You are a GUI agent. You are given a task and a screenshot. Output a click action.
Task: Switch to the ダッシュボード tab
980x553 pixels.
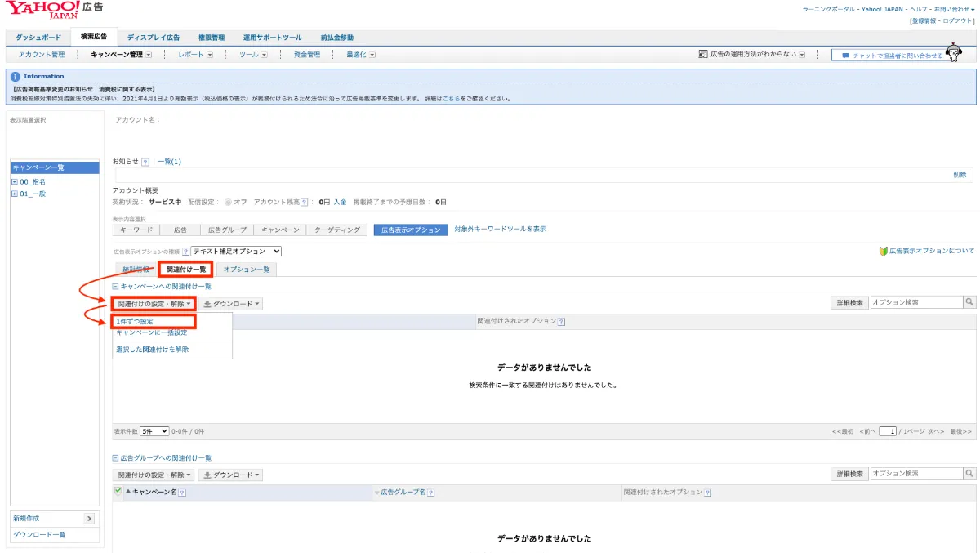(x=38, y=38)
